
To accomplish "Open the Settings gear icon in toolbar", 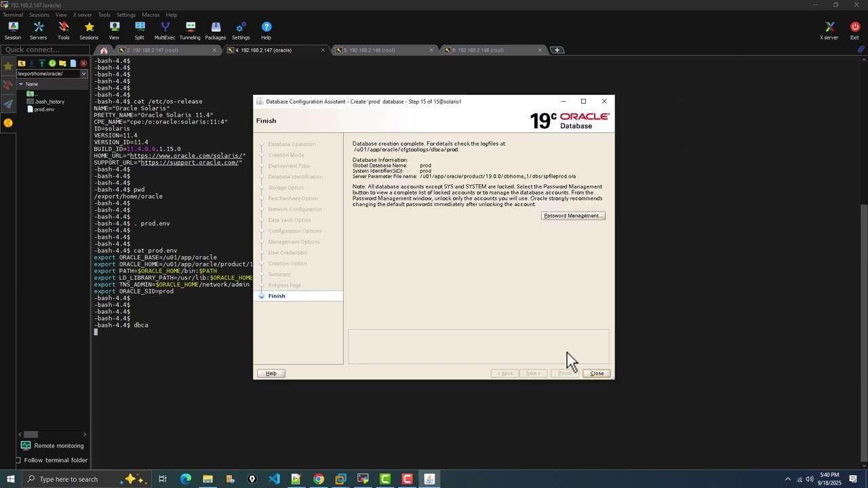I will click(x=241, y=30).
